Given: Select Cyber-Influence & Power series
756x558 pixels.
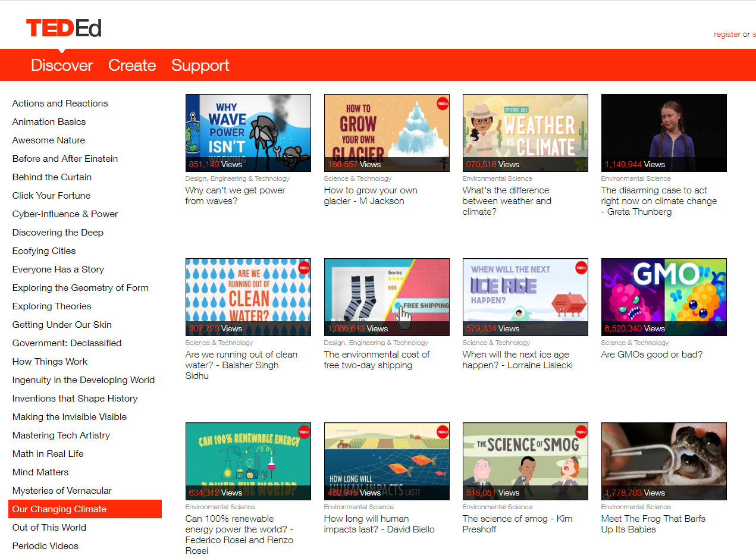Looking at the screenshot, I should (x=65, y=214).
